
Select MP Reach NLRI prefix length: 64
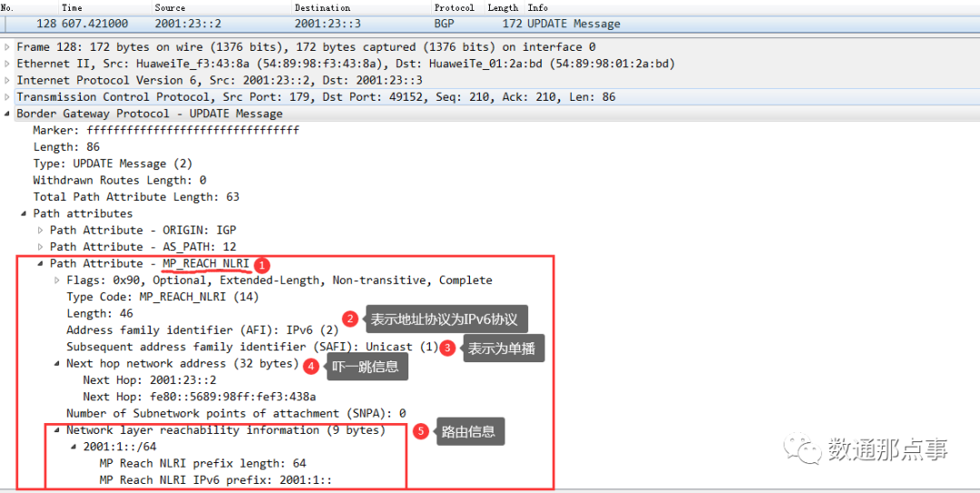coord(202,464)
